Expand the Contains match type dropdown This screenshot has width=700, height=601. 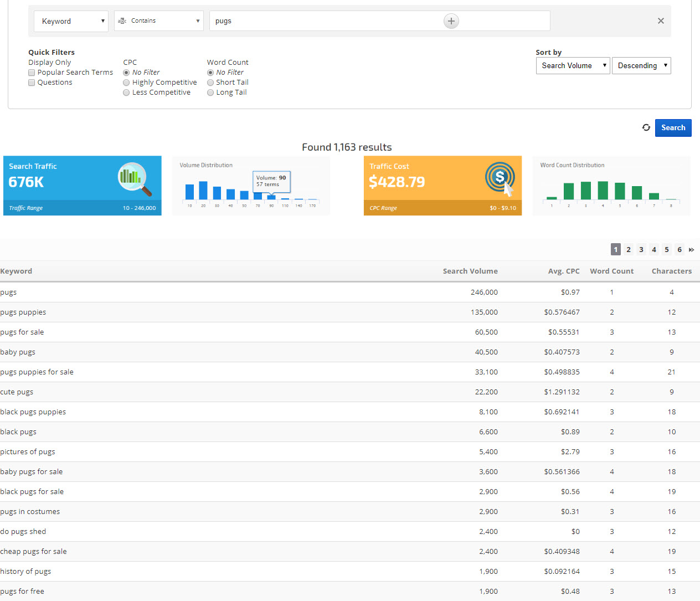click(x=158, y=21)
